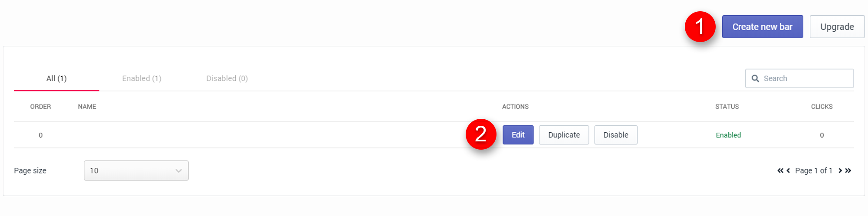Edit the listed bar
The width and height of the screenshot is (868, 216).
pos(518,135)
